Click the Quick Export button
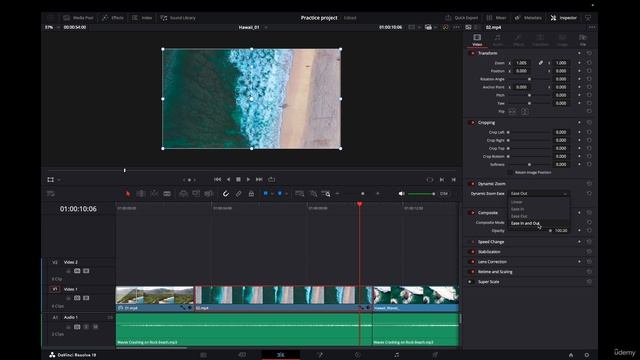The width and height of the screenshot is (640, 360). [x=462, y=18]
